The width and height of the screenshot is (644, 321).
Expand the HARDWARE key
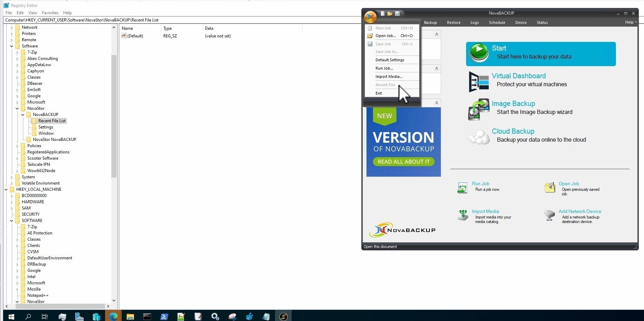tap(12, 202)
